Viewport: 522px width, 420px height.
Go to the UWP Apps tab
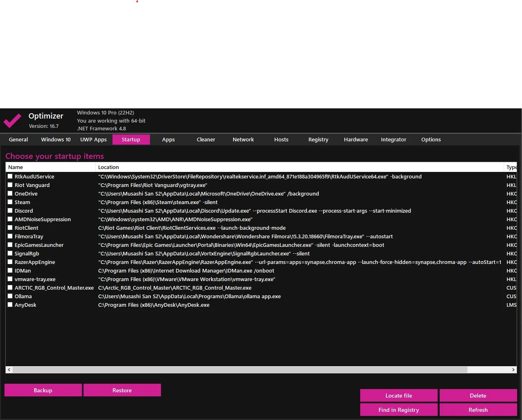[93, 139]
